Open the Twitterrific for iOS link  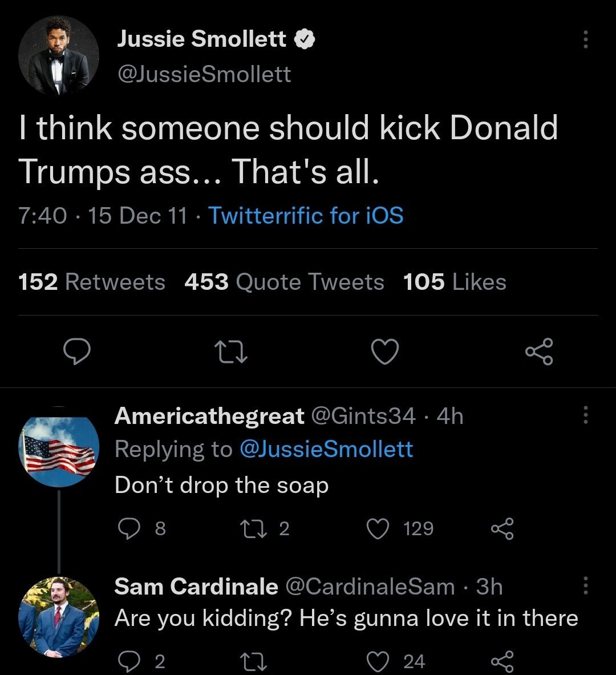click(x=306, y=216)
